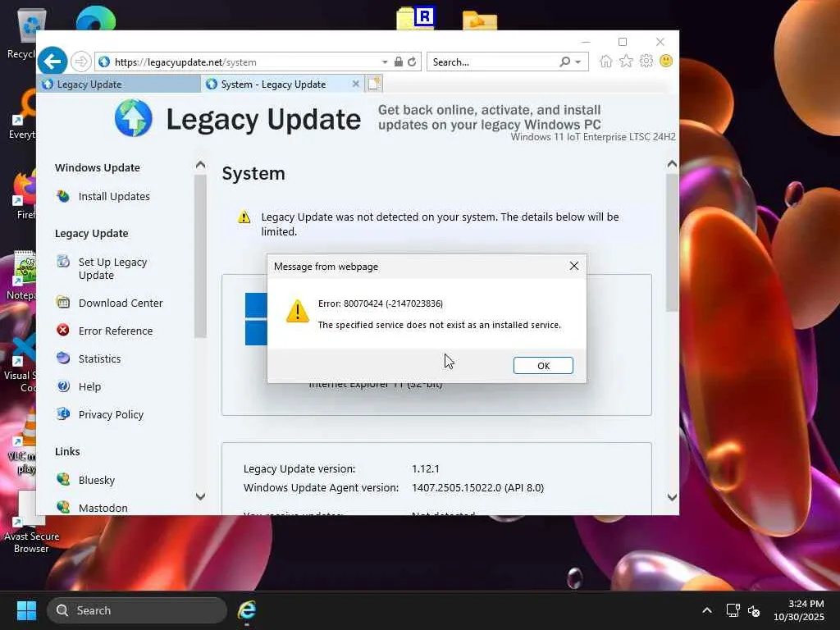The width and height of the screenshot is (840, 630).
Task: Click the Privacy Policy icon
Action: pyautogui.click(x=63, y=413)
